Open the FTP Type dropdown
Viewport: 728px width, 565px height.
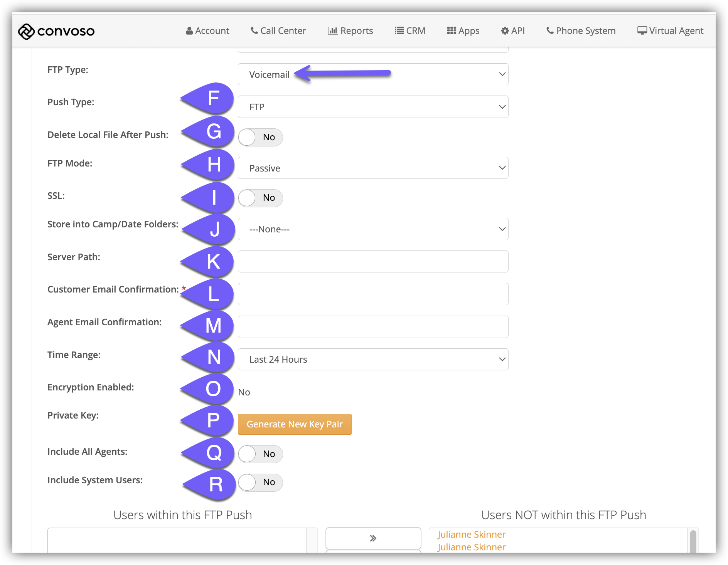(x=373, y=74)
